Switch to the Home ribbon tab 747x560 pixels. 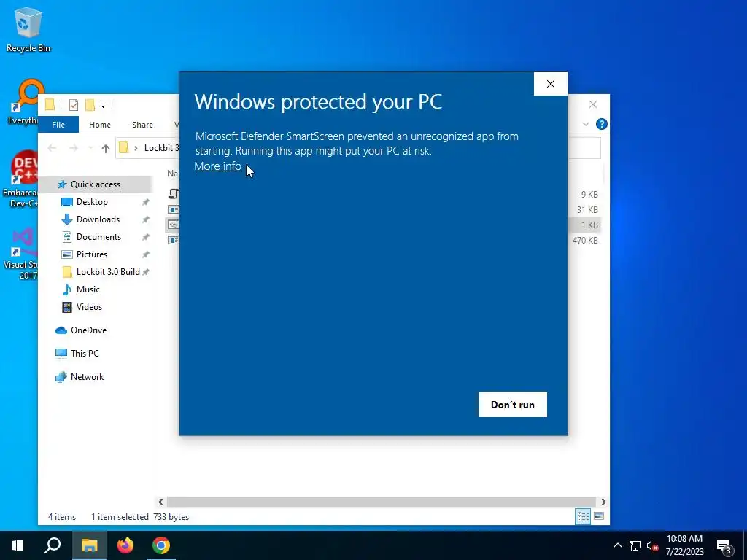[99, 124]
